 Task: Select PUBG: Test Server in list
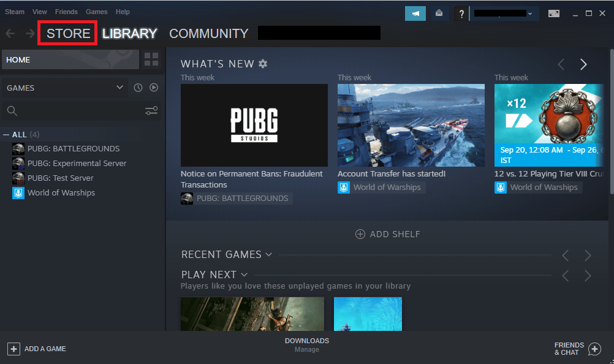point(60,178)
